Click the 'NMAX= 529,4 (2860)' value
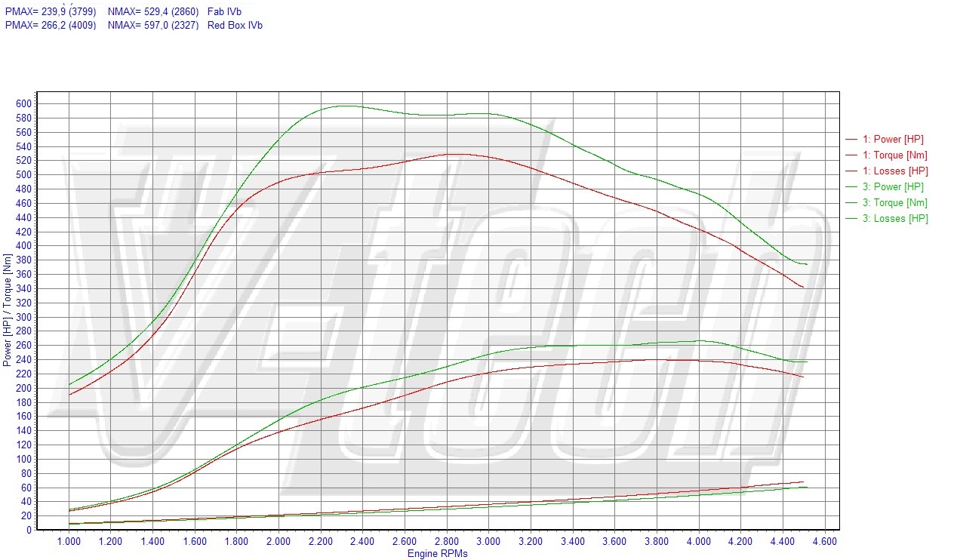The image size is (954, 560). [153, 11]
